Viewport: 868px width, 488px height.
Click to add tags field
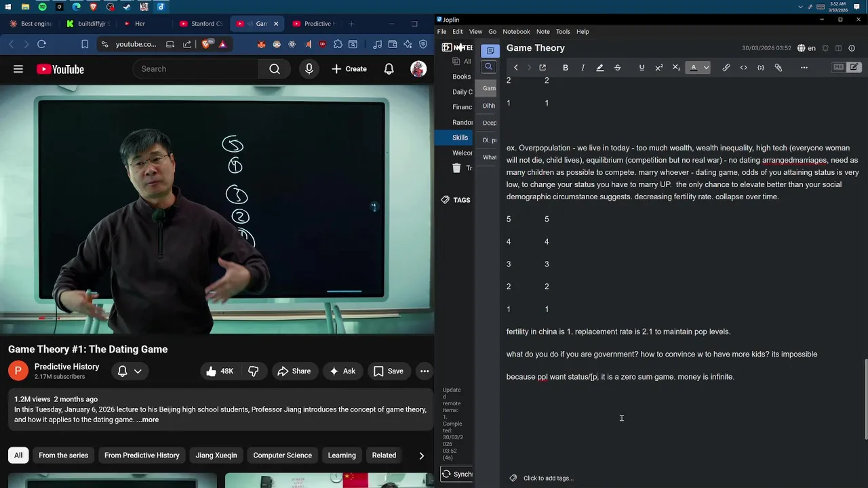(x=549, y=478)
